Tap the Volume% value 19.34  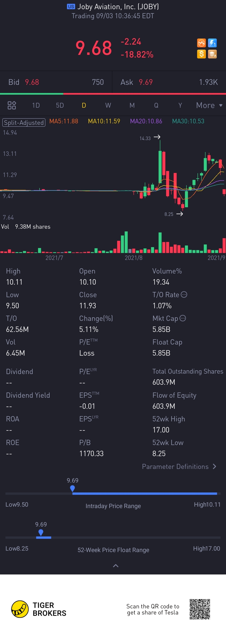(x=161, y=282)
